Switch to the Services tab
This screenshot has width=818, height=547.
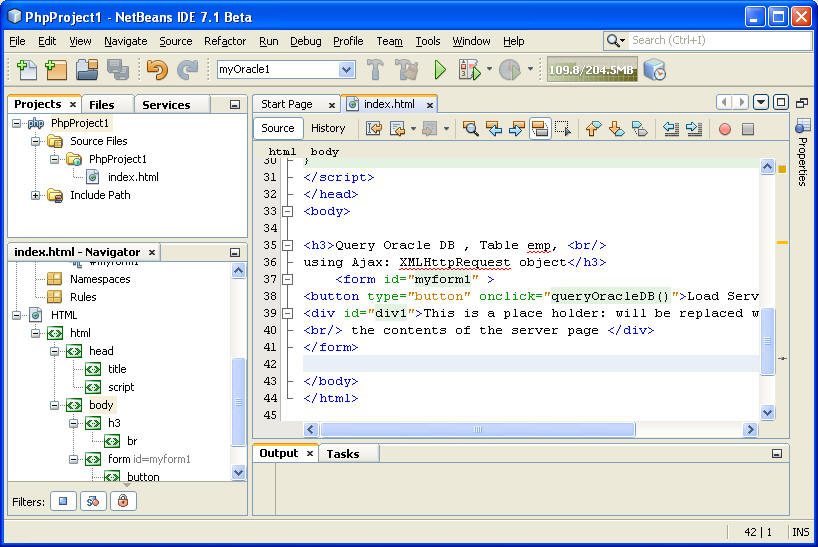click(x=166, y=105)
